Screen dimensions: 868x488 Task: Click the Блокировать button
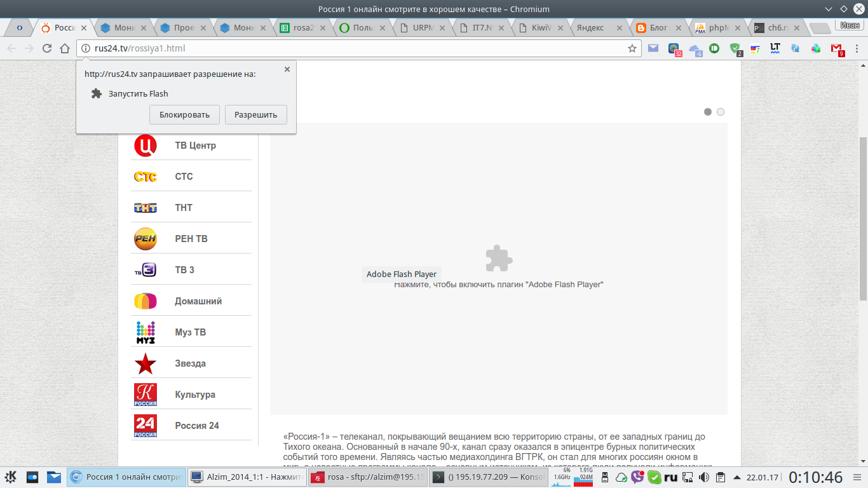point(185,115)
